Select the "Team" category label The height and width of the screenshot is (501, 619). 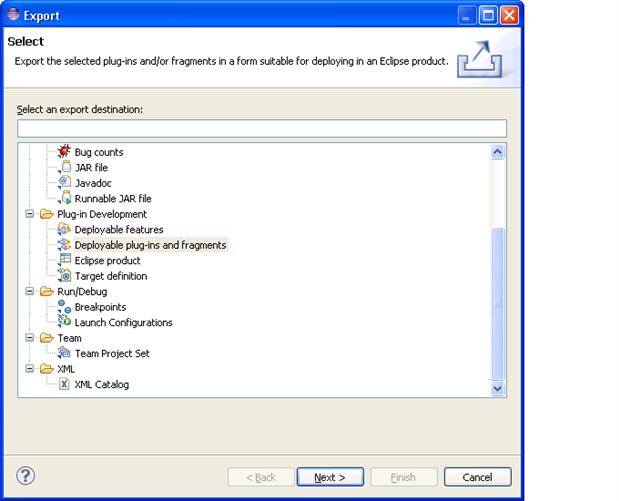coord(69,338)
